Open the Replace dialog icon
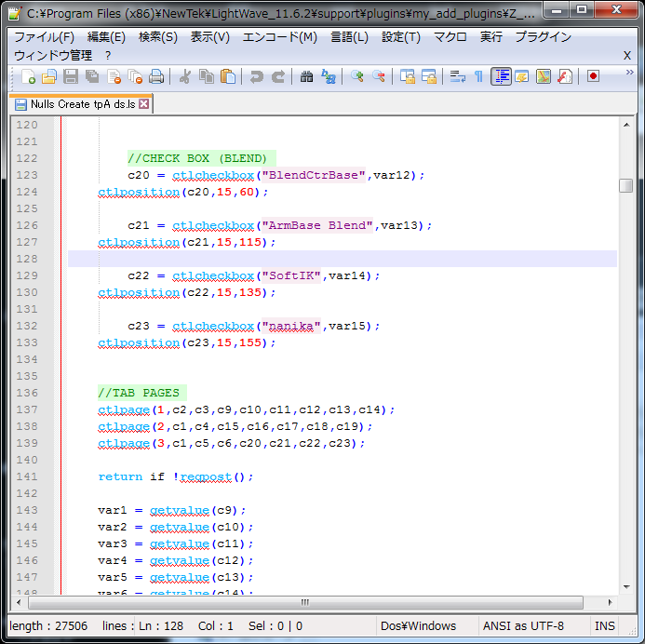This screenshot has height=644, width=645. click(329, 76)
